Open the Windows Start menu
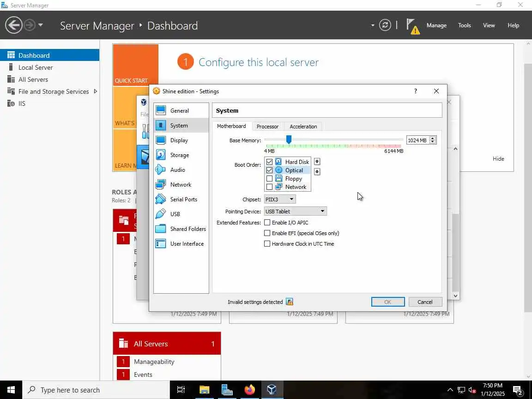Screen dimensions: 532x399 point(11,389)
